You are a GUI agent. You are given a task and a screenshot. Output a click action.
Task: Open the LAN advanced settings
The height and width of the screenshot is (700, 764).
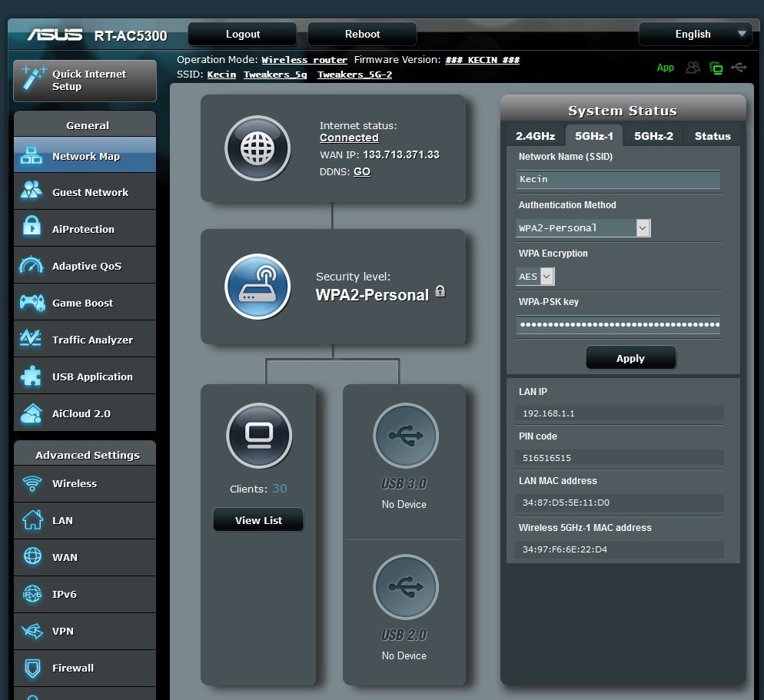pyautogui.click(x=85, y=520)
